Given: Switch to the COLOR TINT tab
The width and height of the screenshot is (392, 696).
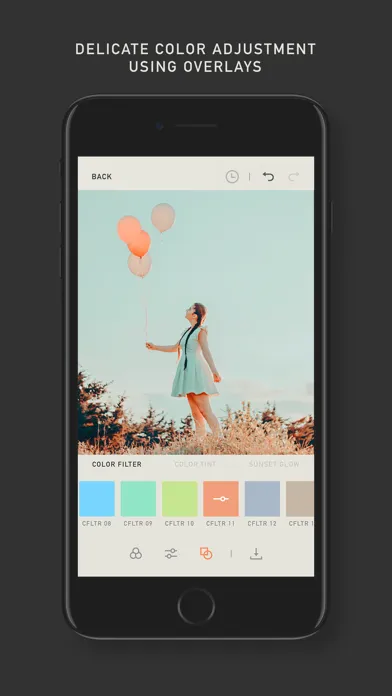Looking at the screenshot, I should [195, 464].
